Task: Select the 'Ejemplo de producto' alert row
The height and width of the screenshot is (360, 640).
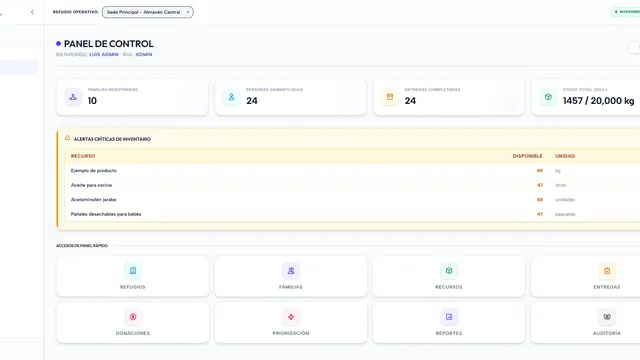Action: [x=352, y=171]
